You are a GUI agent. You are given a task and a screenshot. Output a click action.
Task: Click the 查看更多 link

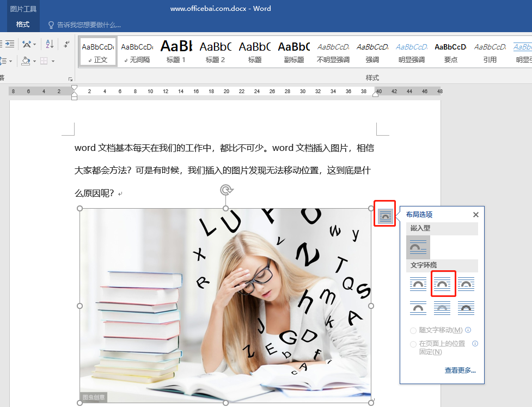click(460, 370)
